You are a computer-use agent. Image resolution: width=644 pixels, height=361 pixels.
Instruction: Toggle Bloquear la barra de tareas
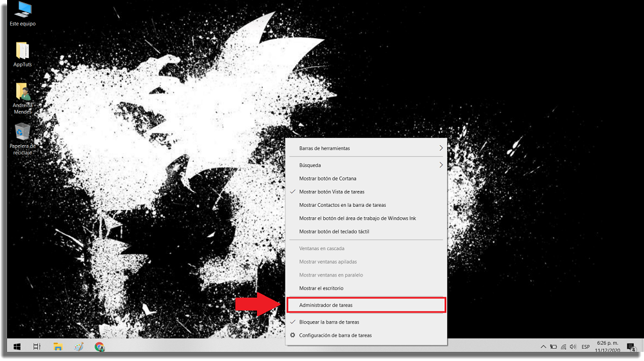[x=366, y=322]
